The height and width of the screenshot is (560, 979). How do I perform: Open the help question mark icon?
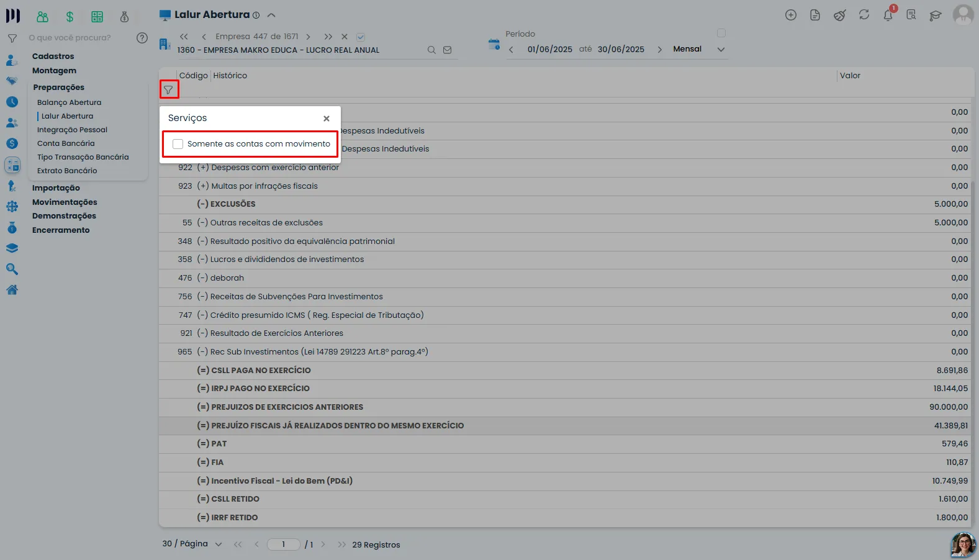[x=142, y=38]
